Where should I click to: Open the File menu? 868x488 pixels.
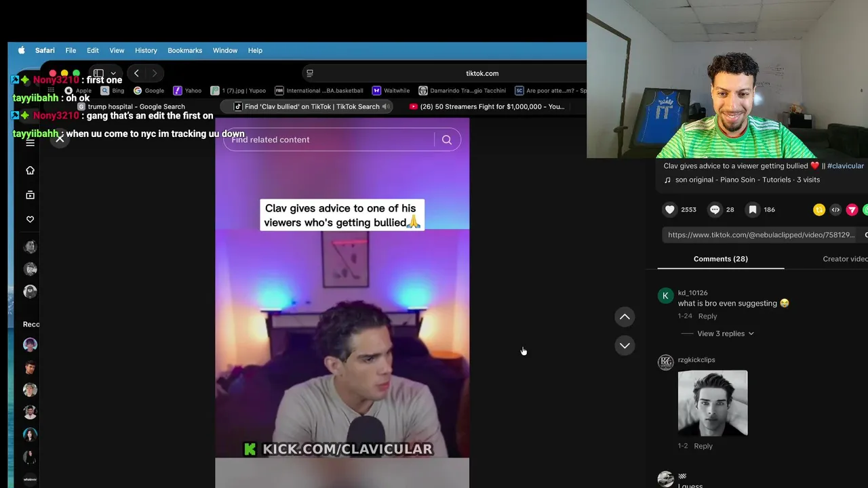(x=71, y=50)
